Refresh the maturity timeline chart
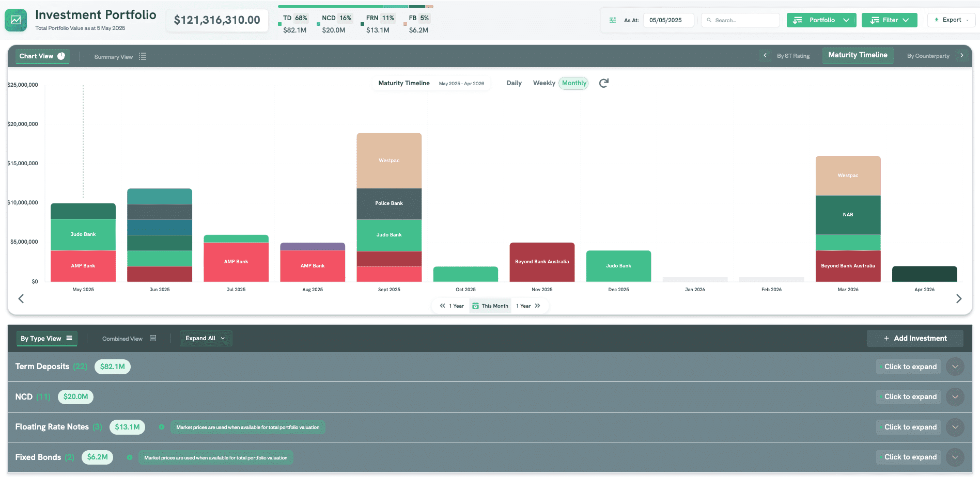This screenshot has width=980, height=477. 604,83
